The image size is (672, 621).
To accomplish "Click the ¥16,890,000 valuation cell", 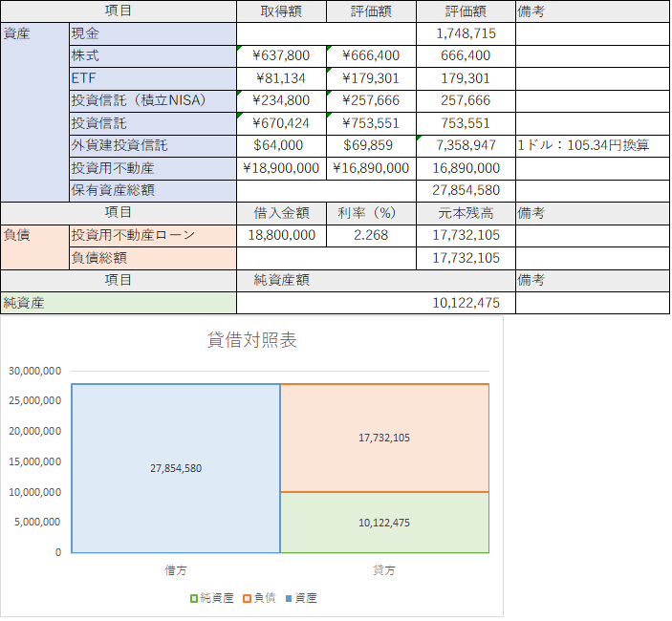I will (371, 169).
